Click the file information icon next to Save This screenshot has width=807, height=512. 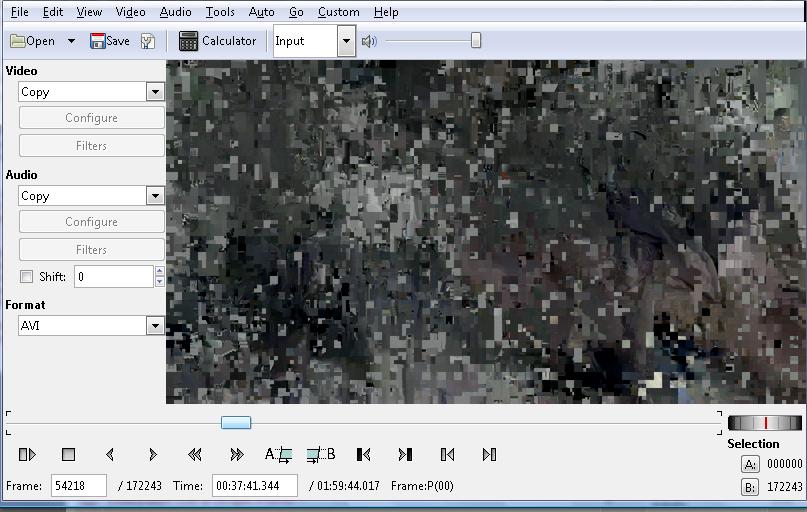tap(148, 41)
